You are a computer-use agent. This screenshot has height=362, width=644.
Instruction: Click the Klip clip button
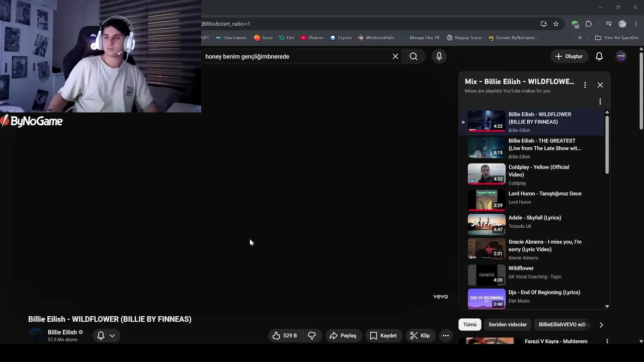420,335
